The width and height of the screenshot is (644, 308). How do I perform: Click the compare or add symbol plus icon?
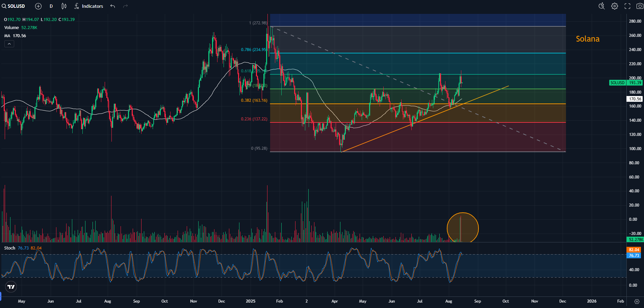38,6
